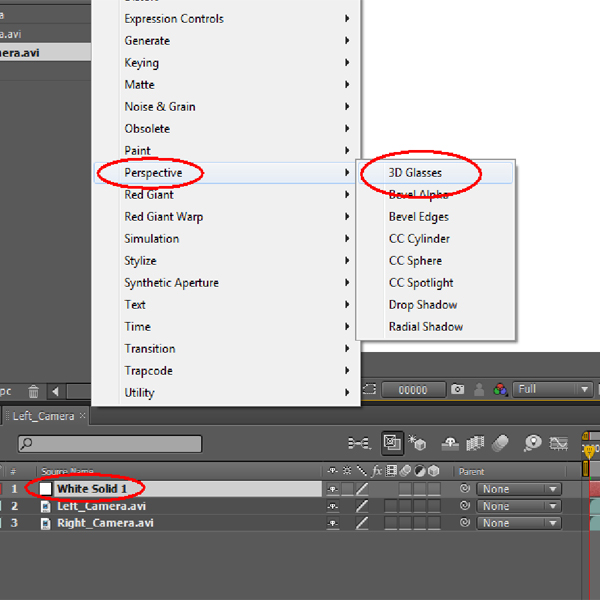Toggle motion blur box for Left_Camera.avi
The height and width of the screenshot is (600, 600).
click(x=405, y=506)
